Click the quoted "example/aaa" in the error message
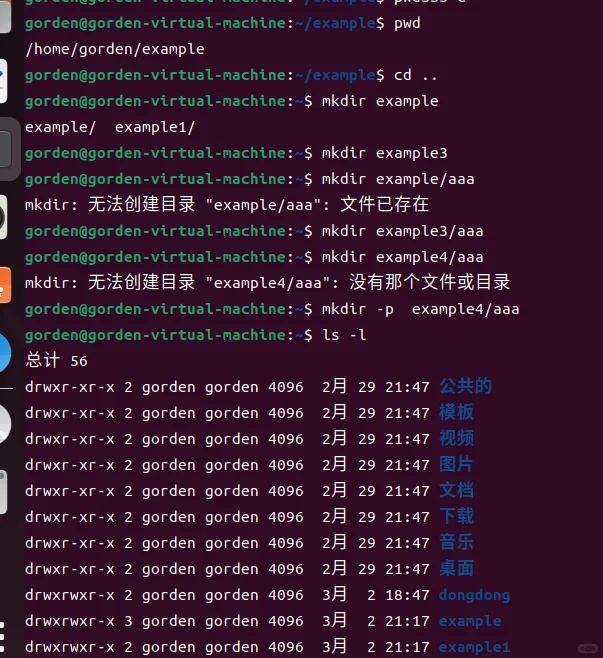The height and width of the screenshot is (658, 603). [x=264, y=205]
